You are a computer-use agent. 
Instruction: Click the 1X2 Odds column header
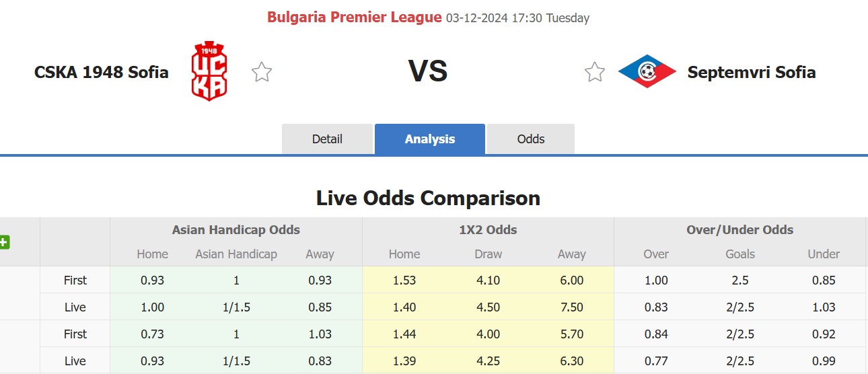pyautogui.click(x=488, y=230)
